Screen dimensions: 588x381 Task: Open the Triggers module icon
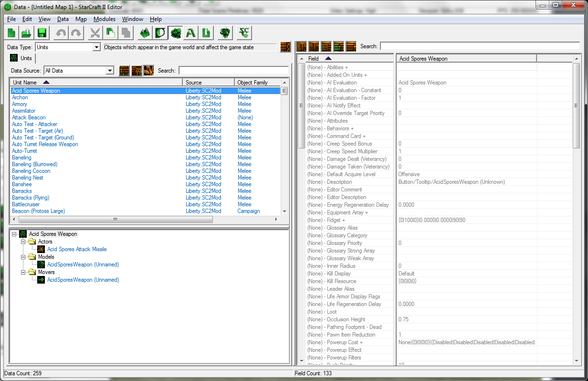click(161, 33)
